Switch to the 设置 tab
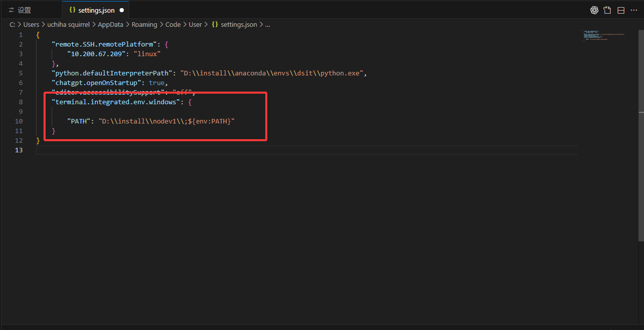The height and width of the screenshot is (330, 644). coord(24,9)
